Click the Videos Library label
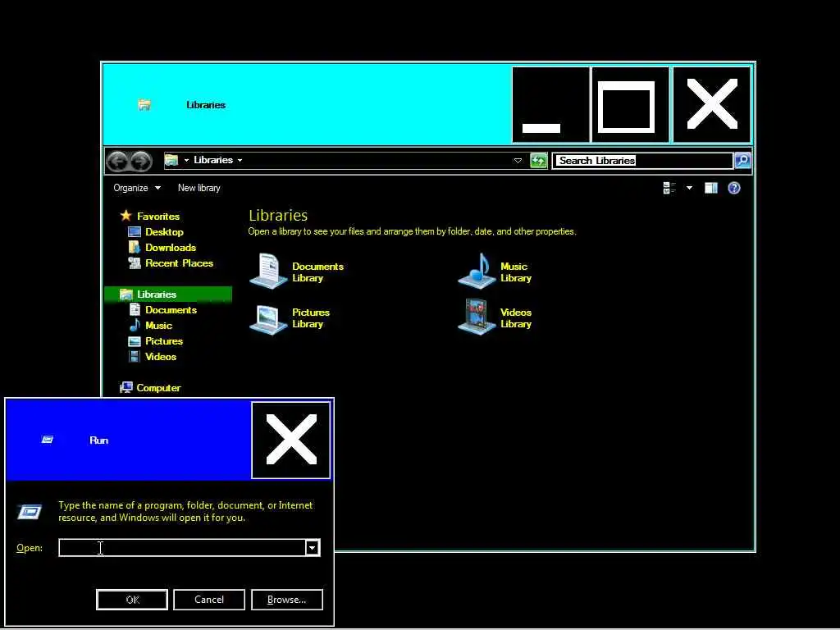The image size is (840, 630). [x=516, y=318]
